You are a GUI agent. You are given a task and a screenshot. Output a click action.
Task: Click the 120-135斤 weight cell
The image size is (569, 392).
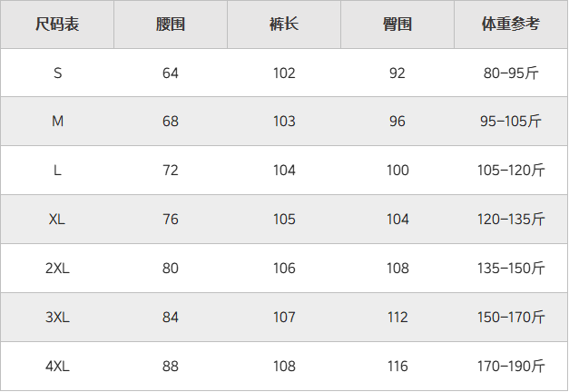click(x=511, y=220)
